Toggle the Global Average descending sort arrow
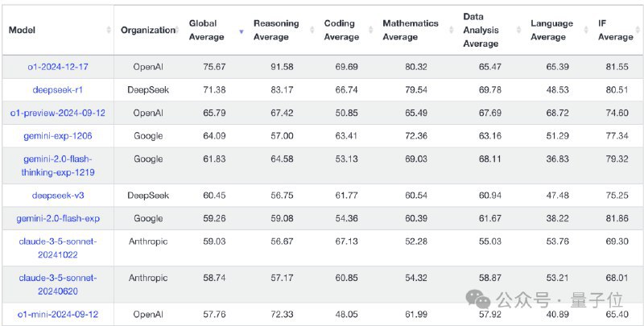Screen dimensions: 644x326 point(241,31)
